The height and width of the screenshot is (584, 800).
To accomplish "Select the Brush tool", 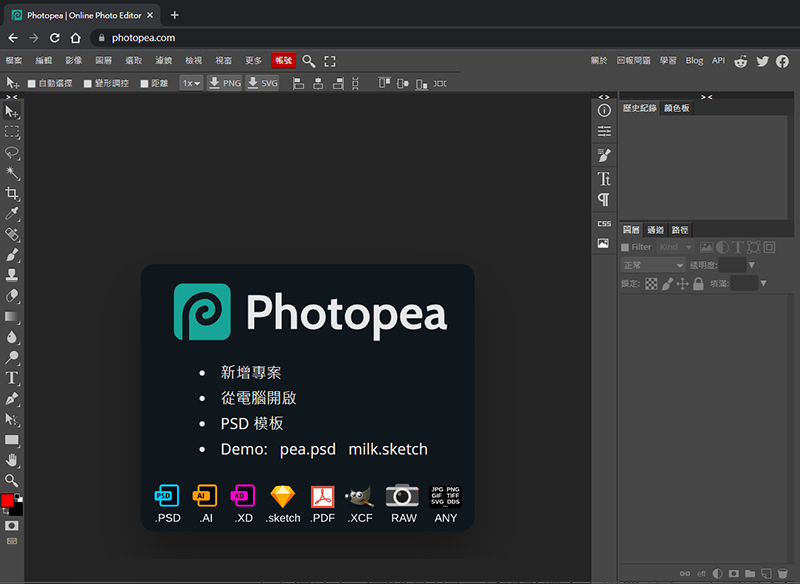I will [12, 255].
